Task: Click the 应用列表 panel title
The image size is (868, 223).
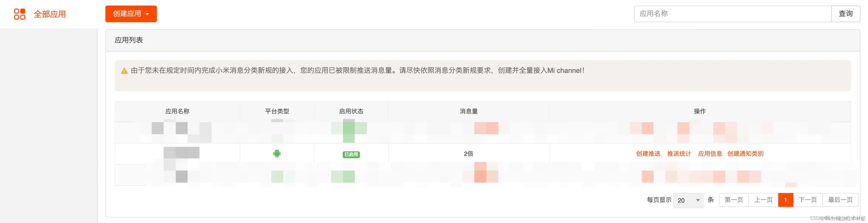Action: 129,40
